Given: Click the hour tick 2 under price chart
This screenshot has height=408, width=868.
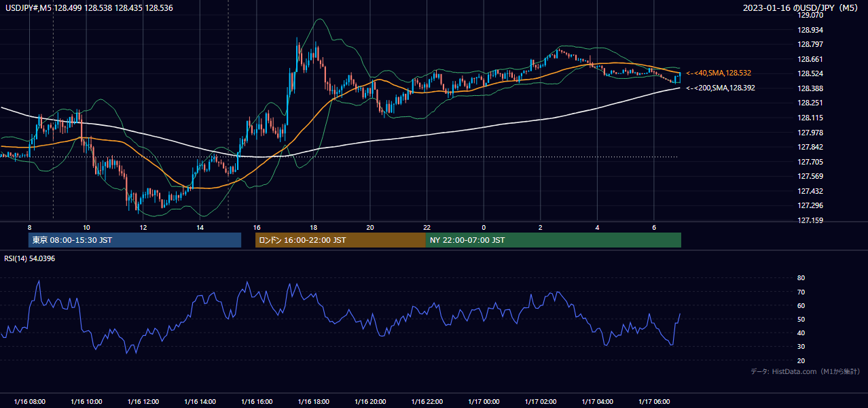Looking at the screenshot, I should click(541, 226).
